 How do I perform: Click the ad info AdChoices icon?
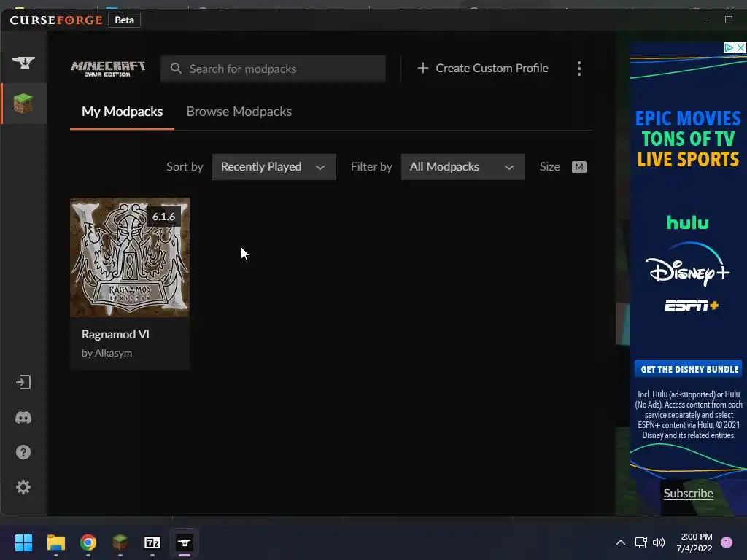click(729, 47)
